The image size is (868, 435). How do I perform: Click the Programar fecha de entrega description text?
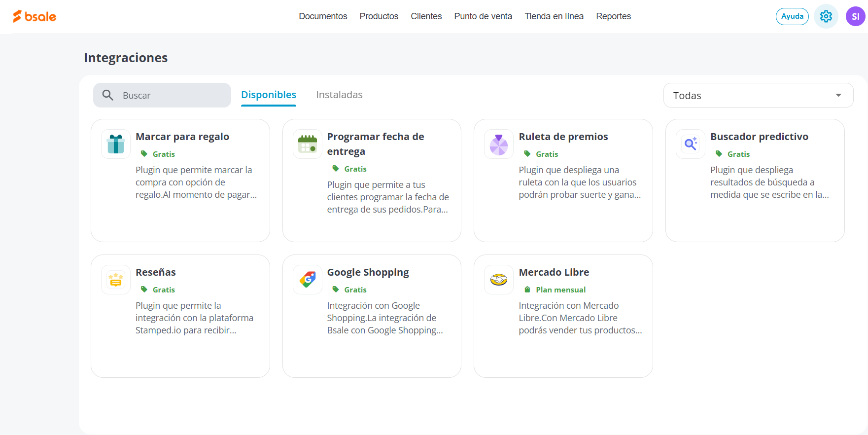388,197
